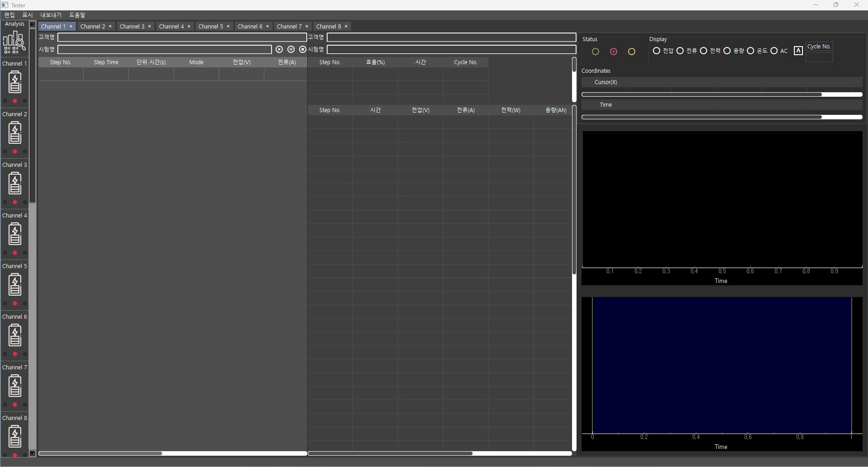Select the AC display radio button

[x=774, y=51]
